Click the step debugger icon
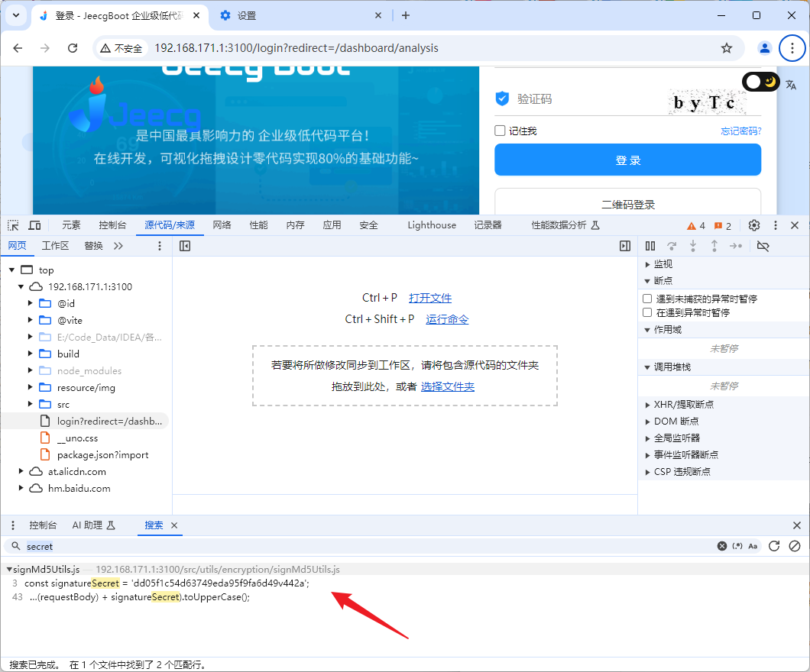This screenshot has height=672, width=810. click(x=736, y=246)
